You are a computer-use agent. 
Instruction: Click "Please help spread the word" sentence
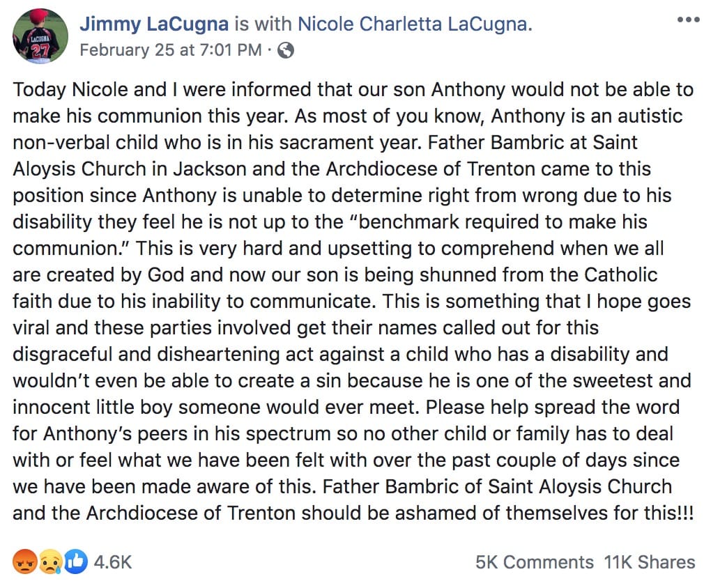(552, 407)
